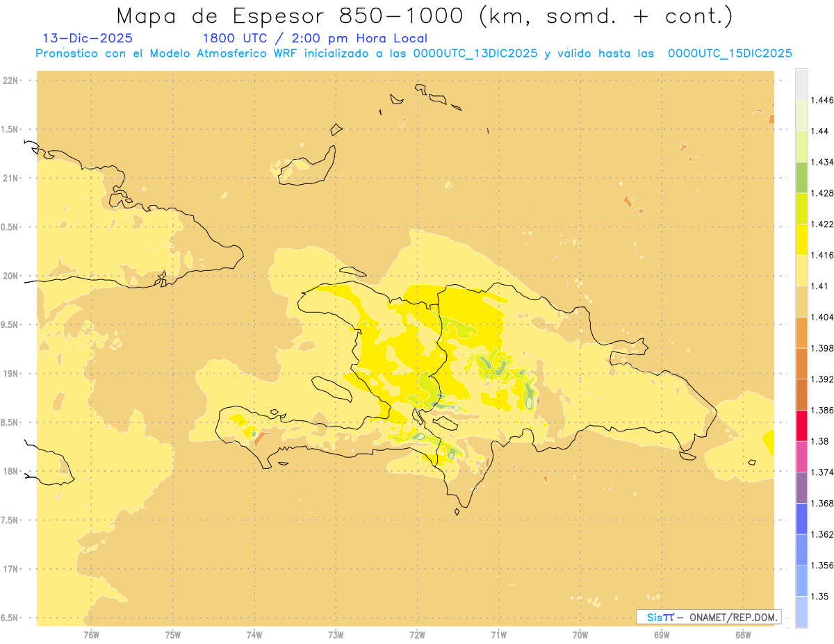The image size is (834, 644).
Task: Click the blue legend band between 1.368 and 1.362
Action: click(801, 519)
